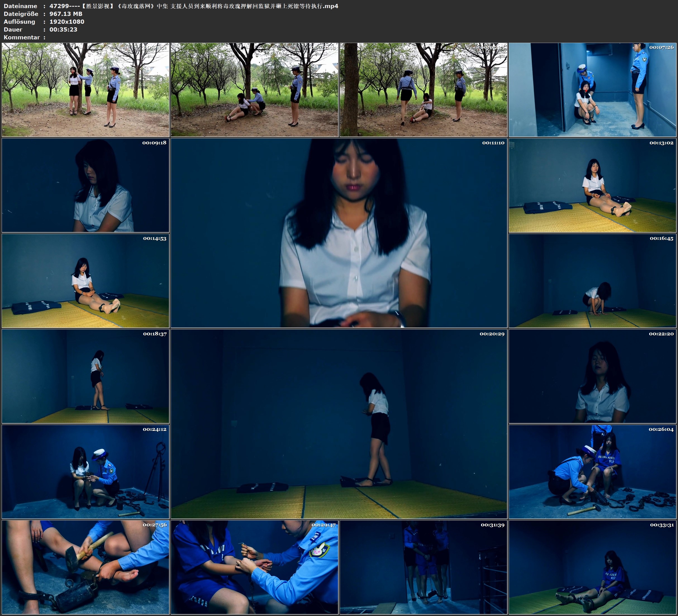Select the large thumbnail at 00:11:10
The width and height of the screenshot is (678, 616).
pyautogui.click(x=339, y=233)
